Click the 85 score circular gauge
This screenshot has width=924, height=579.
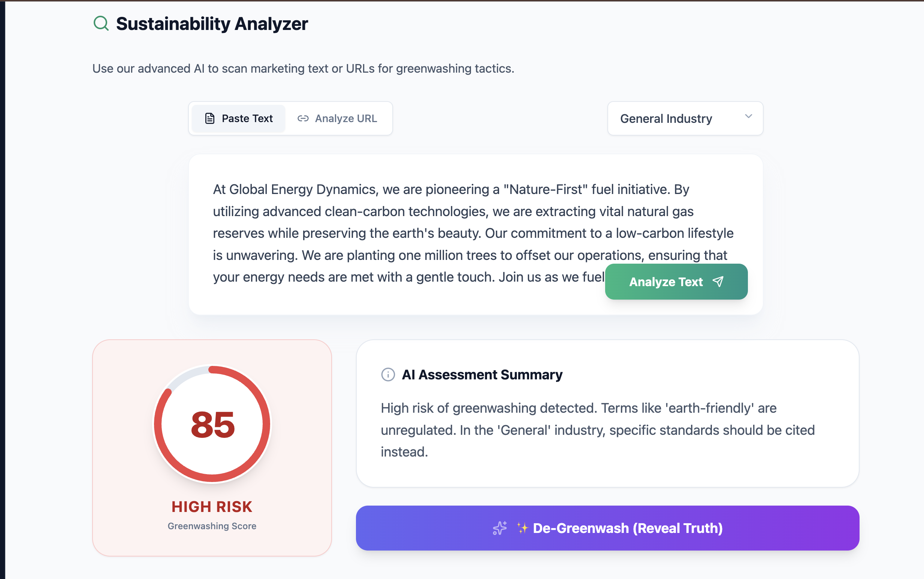click(x=212, y=424)
